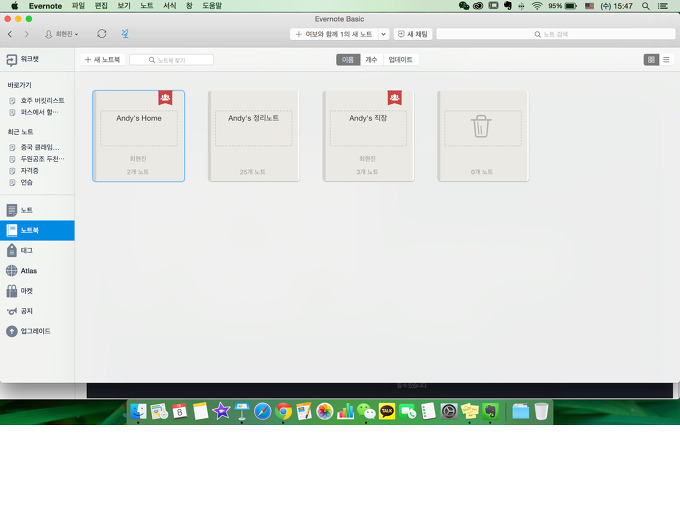Open the 보기 (View) menu
680x510 pixels.
(x=124, y=6)
